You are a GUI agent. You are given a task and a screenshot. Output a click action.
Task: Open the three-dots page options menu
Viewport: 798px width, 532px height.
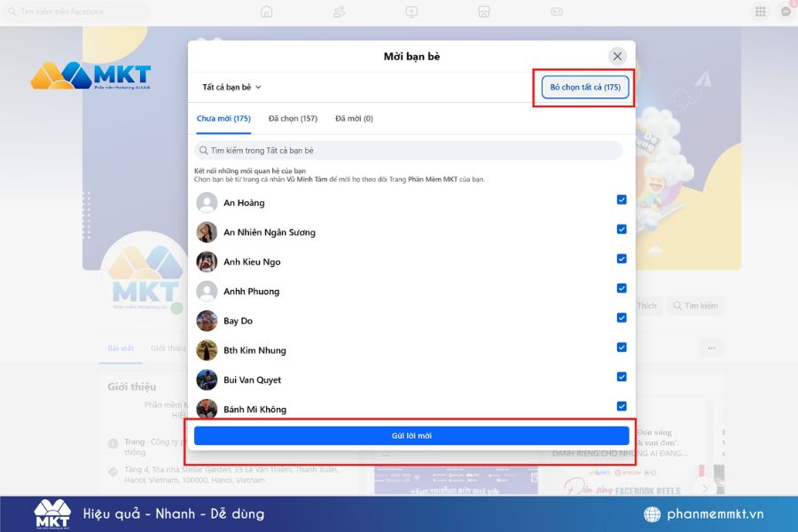(x=711, y=348)
